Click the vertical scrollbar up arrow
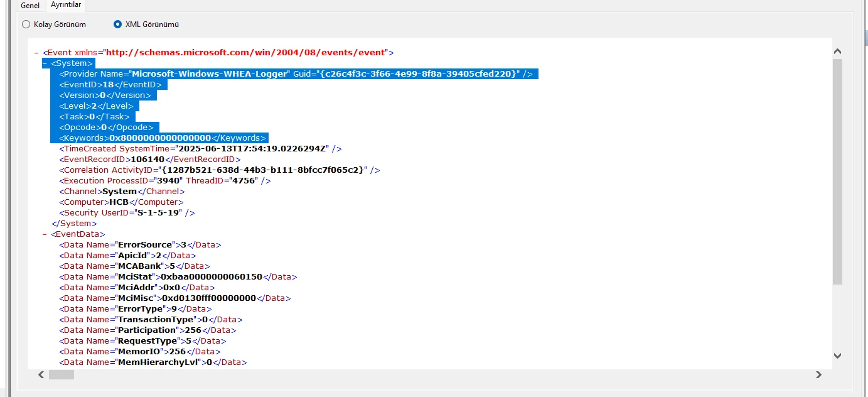 (837, 52)
